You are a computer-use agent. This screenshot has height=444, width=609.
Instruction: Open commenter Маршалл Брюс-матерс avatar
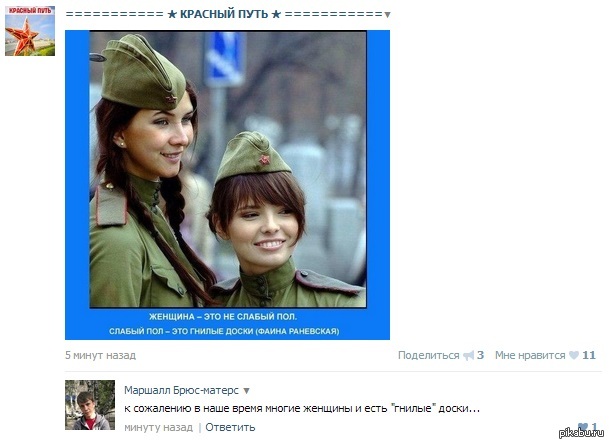90,405
